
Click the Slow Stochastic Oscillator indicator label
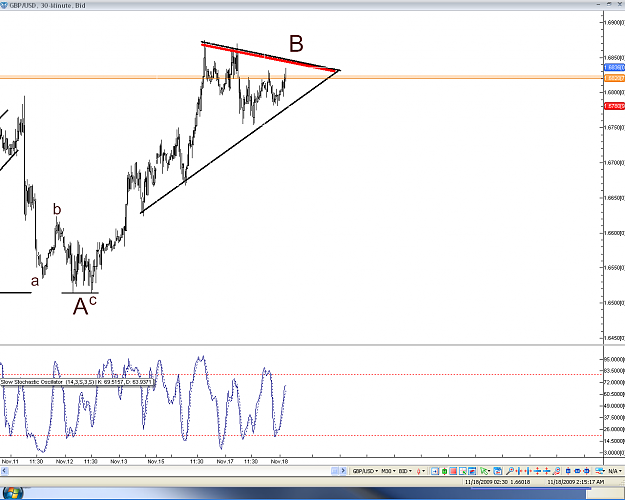point(77,382)
